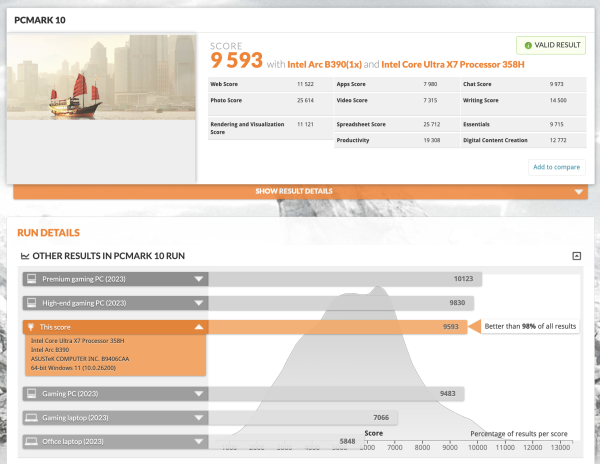
Task: Click the chart icon beside Other Results heading
Action: pos(25,256)
